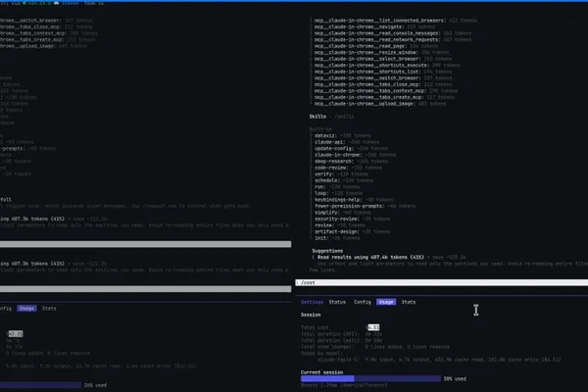588x392 pixels.
Task: Click the Suggestions heading in right pane
Action: click(327, 251)
